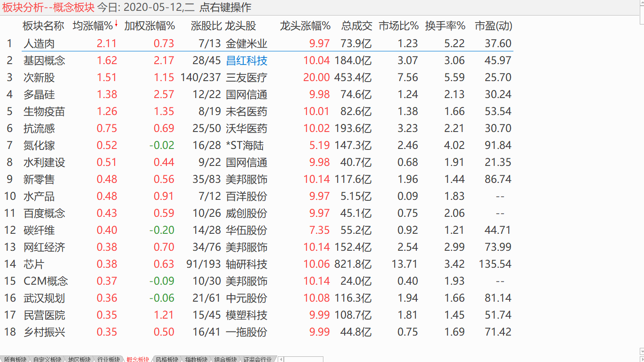Click the 20.00 leader gain value
This screenshot has width=644, height=362.
[x=316, y=77]
